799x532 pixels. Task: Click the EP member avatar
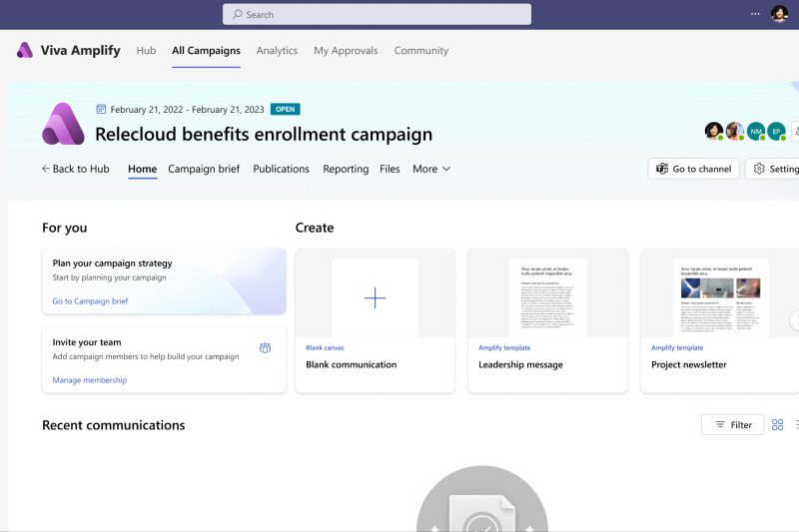point(777,131)
